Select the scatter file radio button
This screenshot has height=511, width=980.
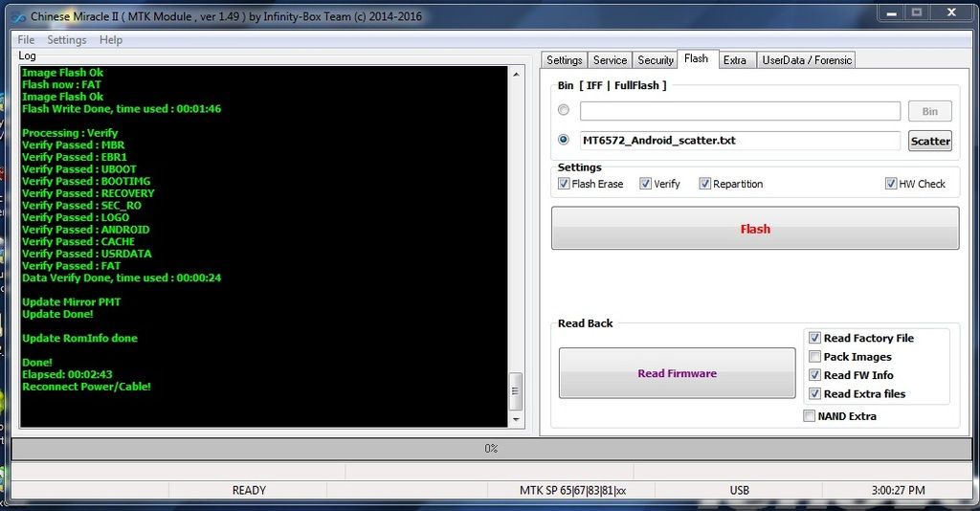564,140
